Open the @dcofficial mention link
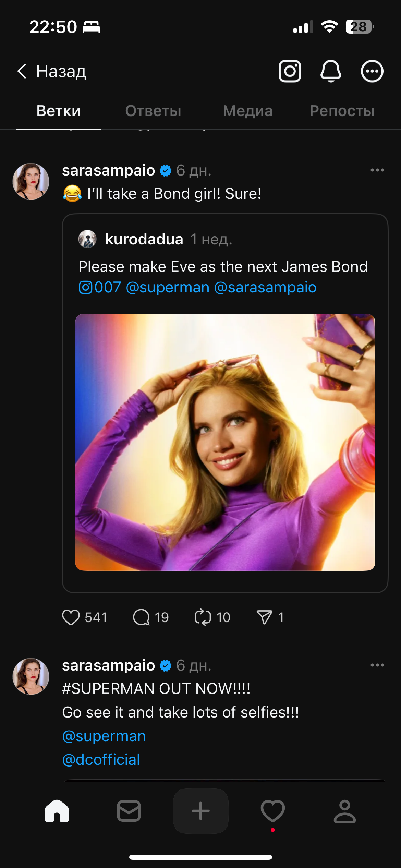Viewport: 401px width, 868px height. [x=101, y=760]
